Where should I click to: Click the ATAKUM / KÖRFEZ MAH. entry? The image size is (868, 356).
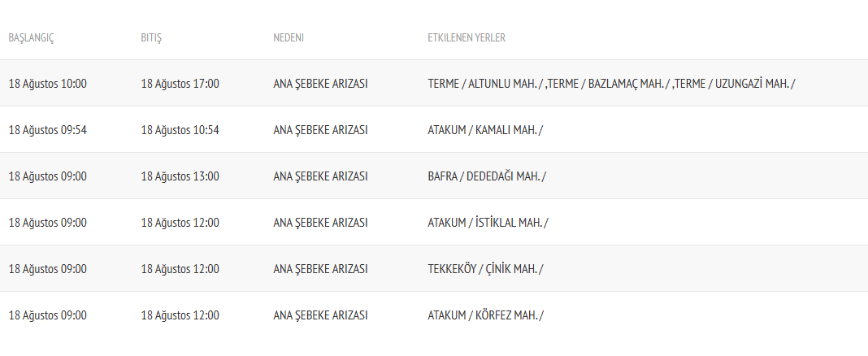485,315
